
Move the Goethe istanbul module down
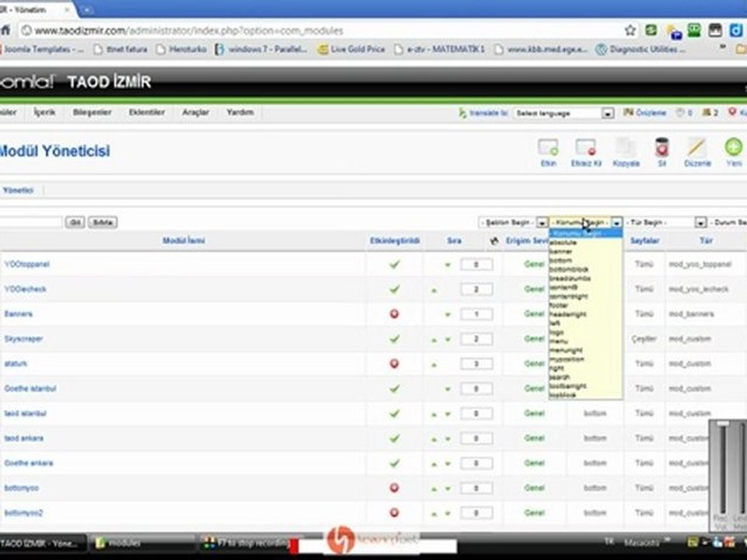point(447,389)
